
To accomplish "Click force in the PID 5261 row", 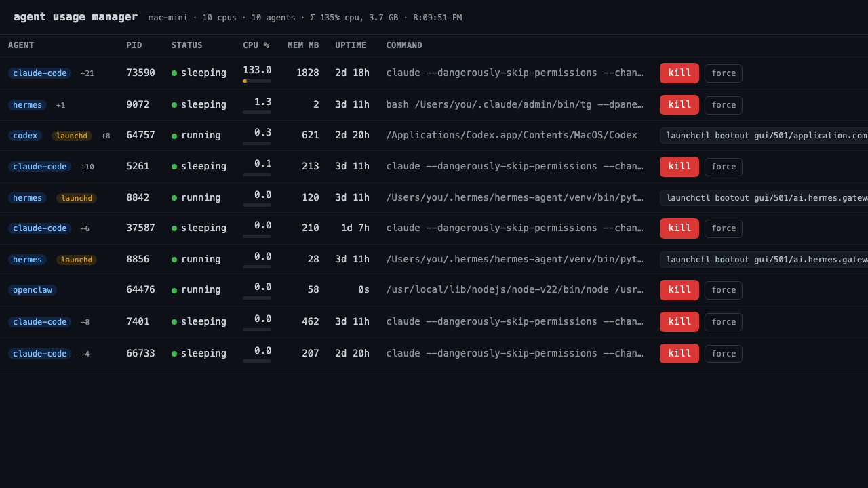I will (724, 167).
